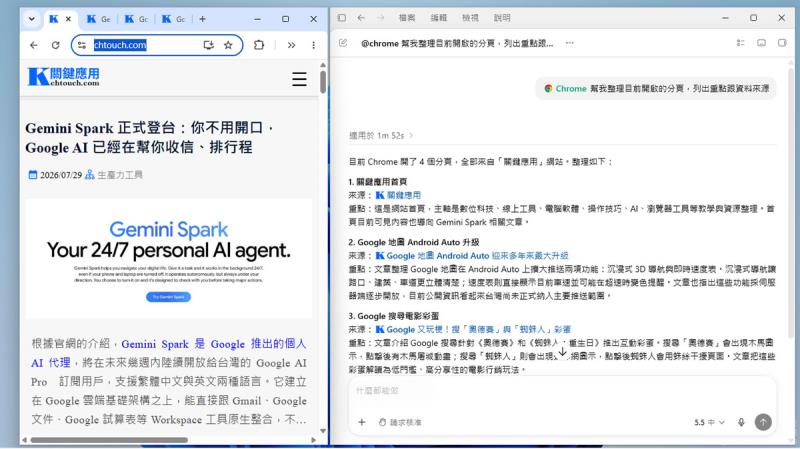Open the 5.5 中 model dropdown
The height and width of the screenshot is (449, 800).
[709, 422]
